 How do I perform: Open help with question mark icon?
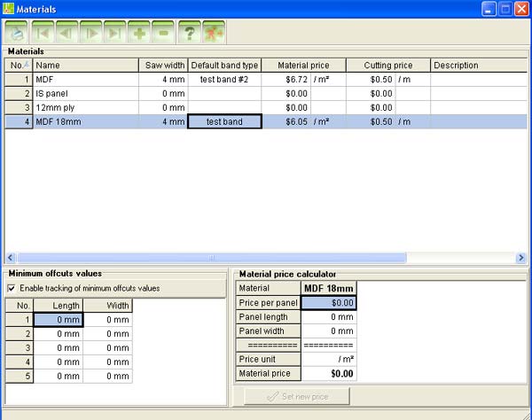click(190, 32)
